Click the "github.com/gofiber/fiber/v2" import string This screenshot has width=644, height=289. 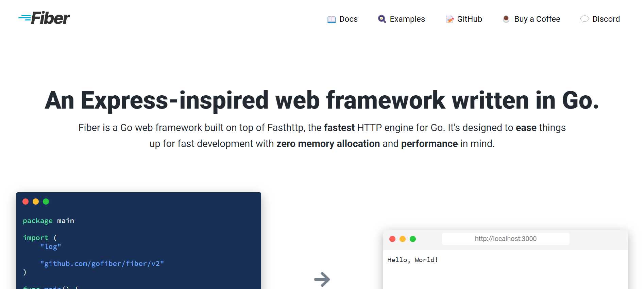102,263
